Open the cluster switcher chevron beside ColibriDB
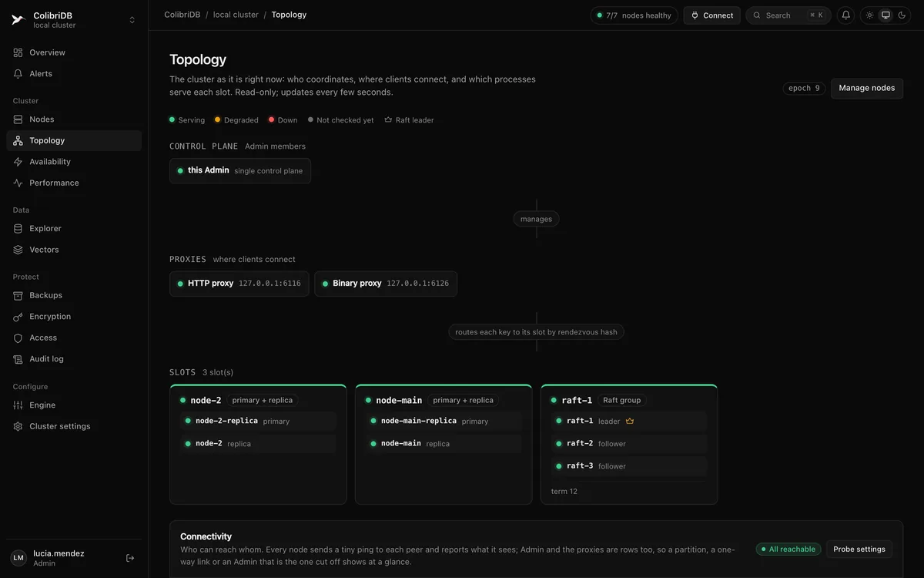 click(132, 20)
